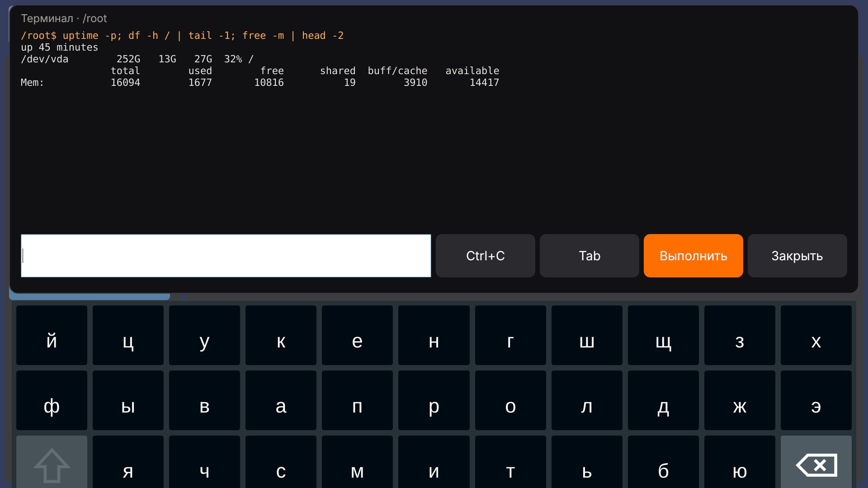868x488 pixels.
Task: Tap the и key
Action: click(x=434, y=463)
